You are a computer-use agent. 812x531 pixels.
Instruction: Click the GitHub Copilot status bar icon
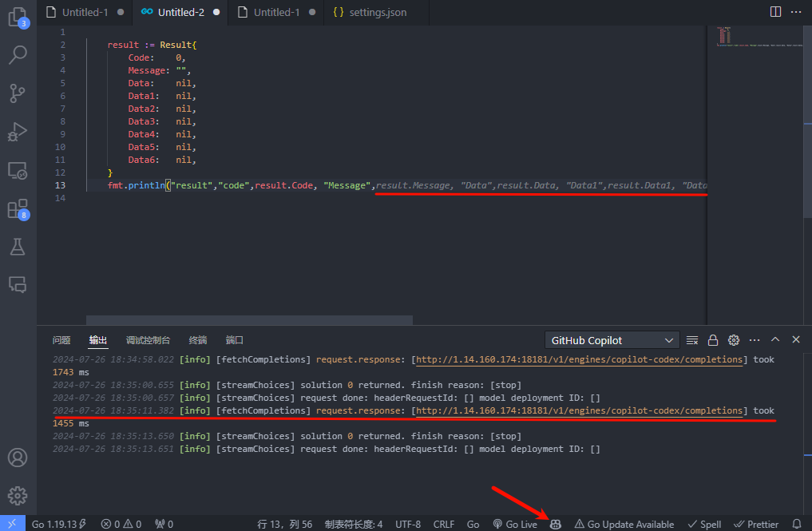556,524
